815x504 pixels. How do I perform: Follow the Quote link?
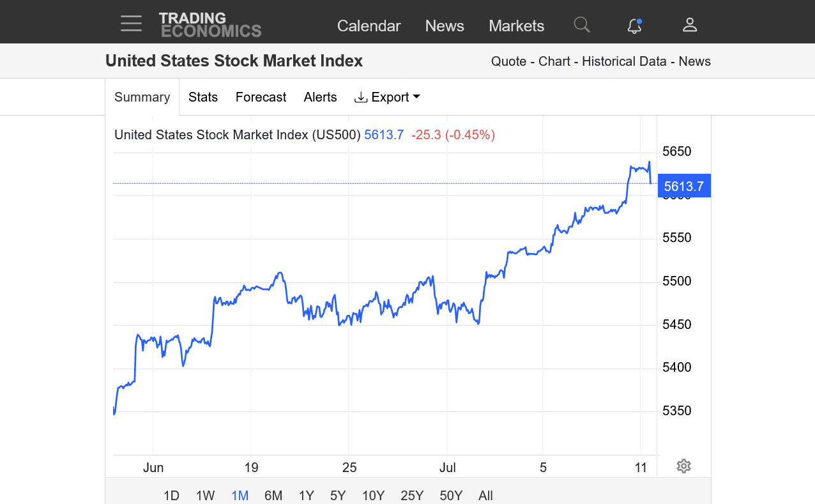509,61
